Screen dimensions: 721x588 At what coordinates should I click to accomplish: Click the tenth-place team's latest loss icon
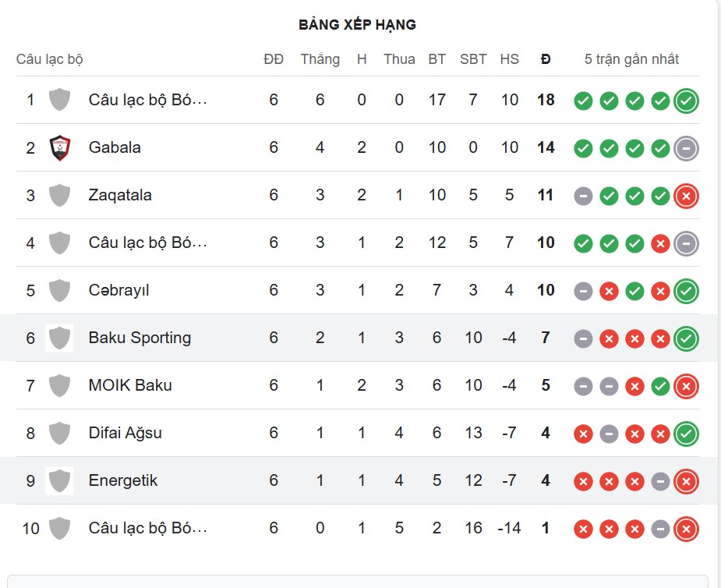pyautogui.click(x=686, y=530)
